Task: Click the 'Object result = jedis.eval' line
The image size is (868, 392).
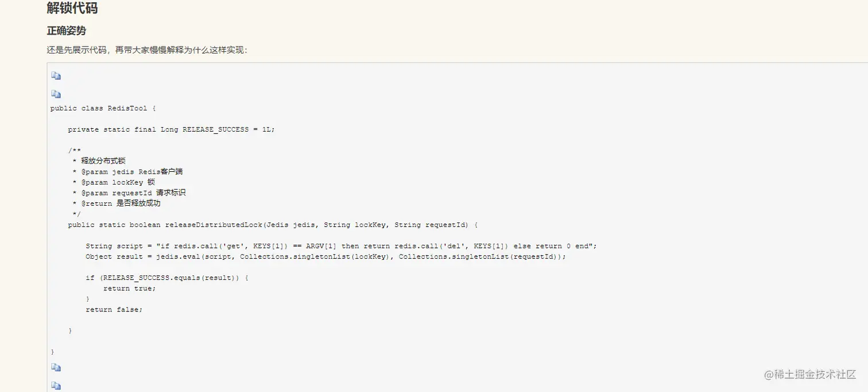Action: pyautogui.click(x=325, y=256)
